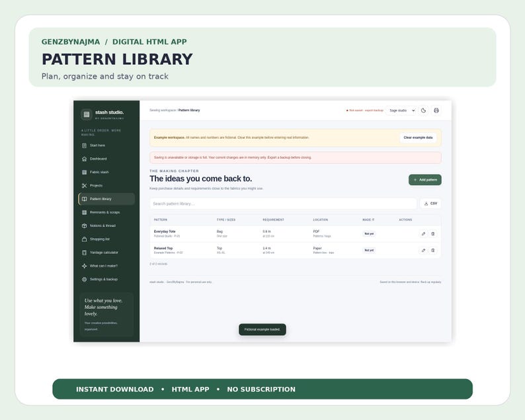Click the 2 of 2 records text

click(159, 264)
